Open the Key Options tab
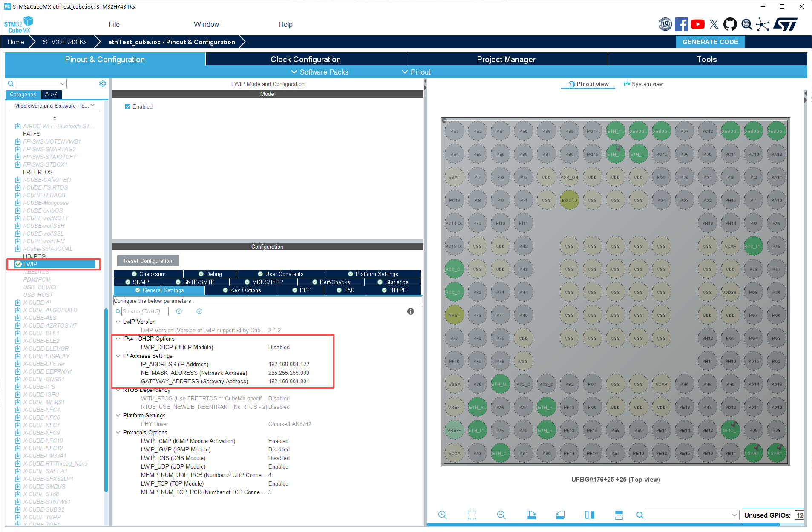Image resolution: width=812 pixels, height=532 pixels. [x=242, y=290]
